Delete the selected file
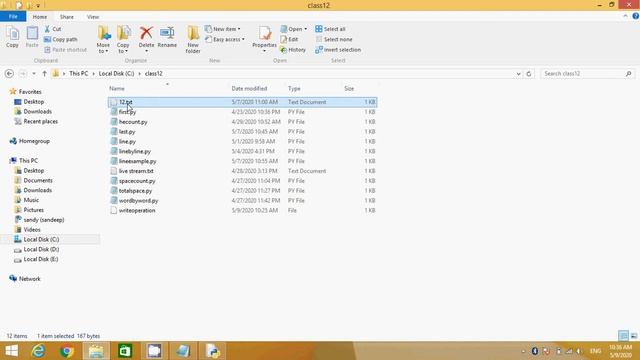This screenshot has width=640, height=360. (x=146, y=40)
